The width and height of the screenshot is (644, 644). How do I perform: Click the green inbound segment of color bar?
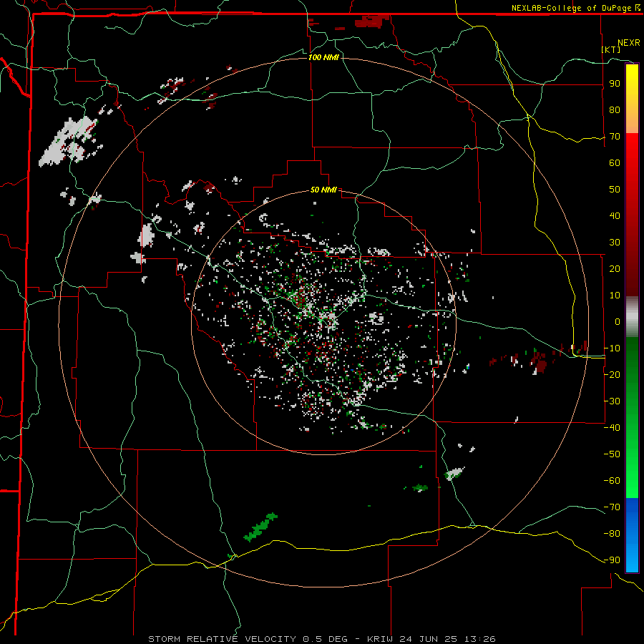(632, 417)
